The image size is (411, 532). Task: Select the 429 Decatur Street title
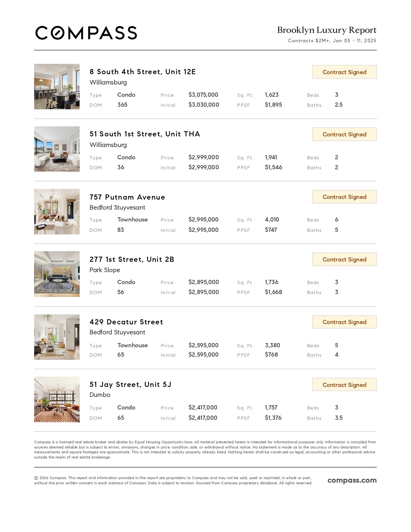tap(126, 322)
